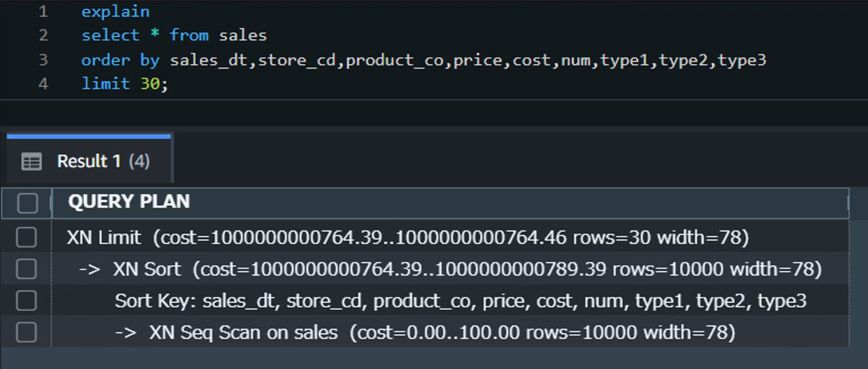Open the Result 1 (4) tab
This screenshot has height=369, width=868.
tap(89, 160)
